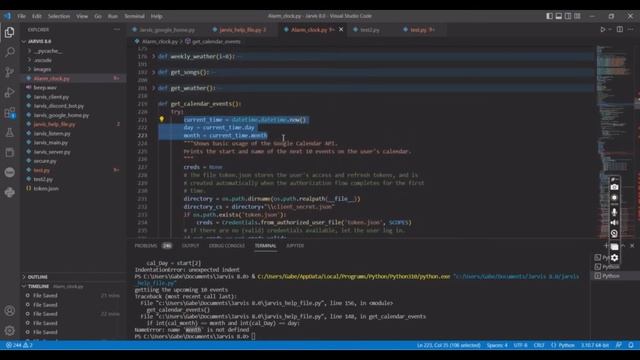Toggle the screen recorder speaker icon

pos(614,223)
